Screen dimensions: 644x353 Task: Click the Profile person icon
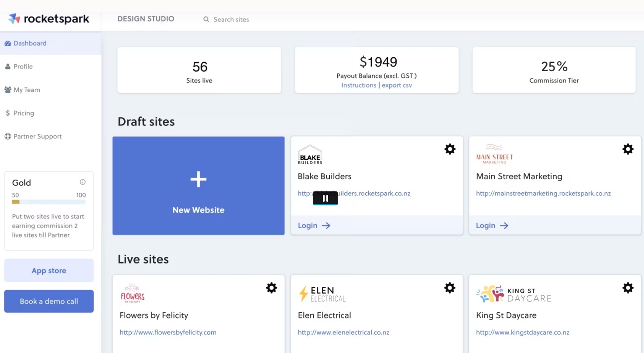[x=7, y=66]
